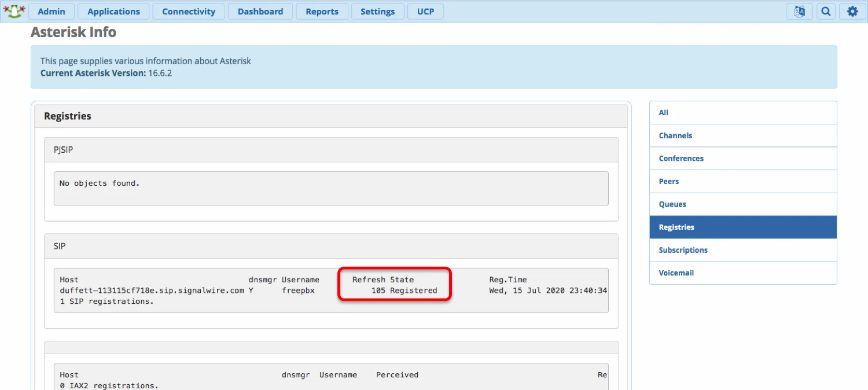Select the active Registries tab
The width and height of the screenshot is (868, 390).
tap(676, 227)
